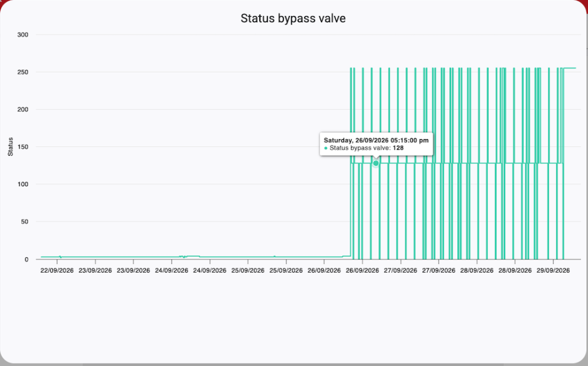588x366 pixels.
Task: Select the leftmost 23/09/2026 x-axis label
Action: (x=95, y=270)
